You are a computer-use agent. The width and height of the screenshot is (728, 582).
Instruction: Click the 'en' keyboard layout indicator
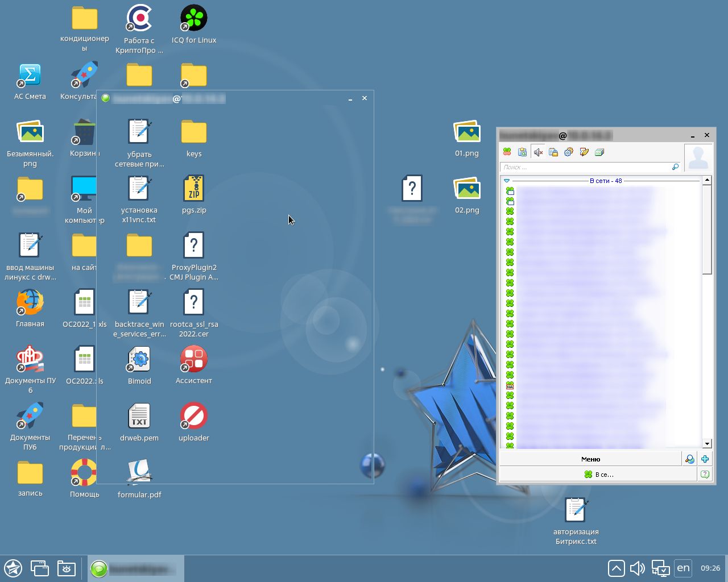pyautogui.click(x=683, y=568)
